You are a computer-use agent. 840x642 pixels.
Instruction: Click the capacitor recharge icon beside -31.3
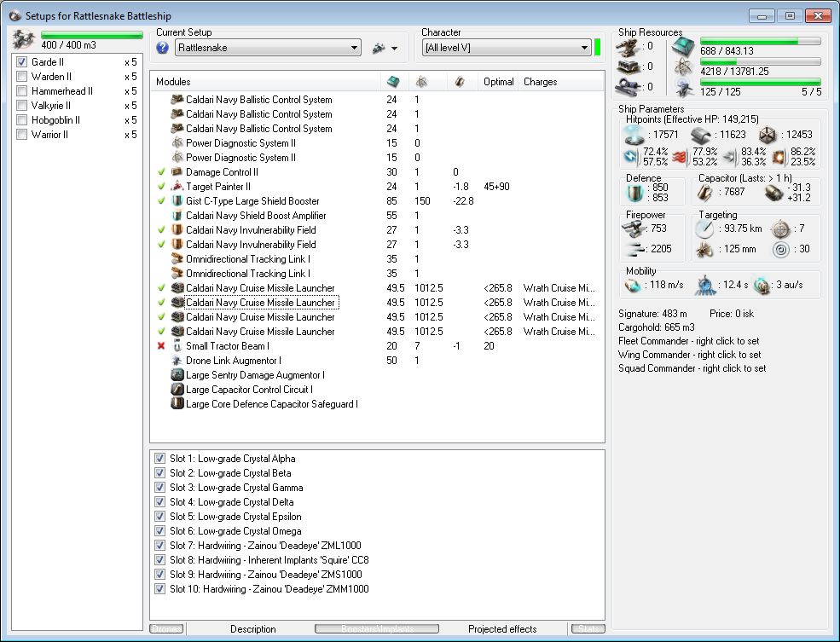tap(774, 192)
